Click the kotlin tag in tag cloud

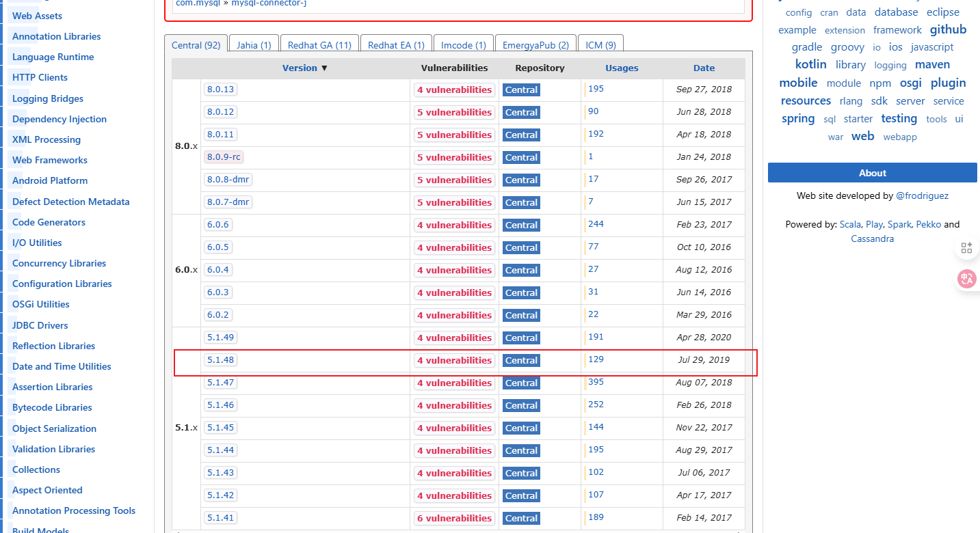coord(811,64)
